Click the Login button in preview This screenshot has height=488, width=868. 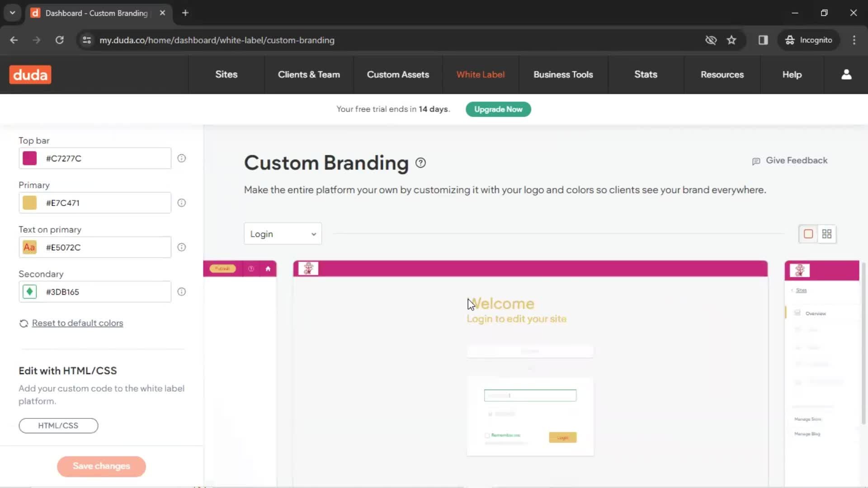(563, 437)
